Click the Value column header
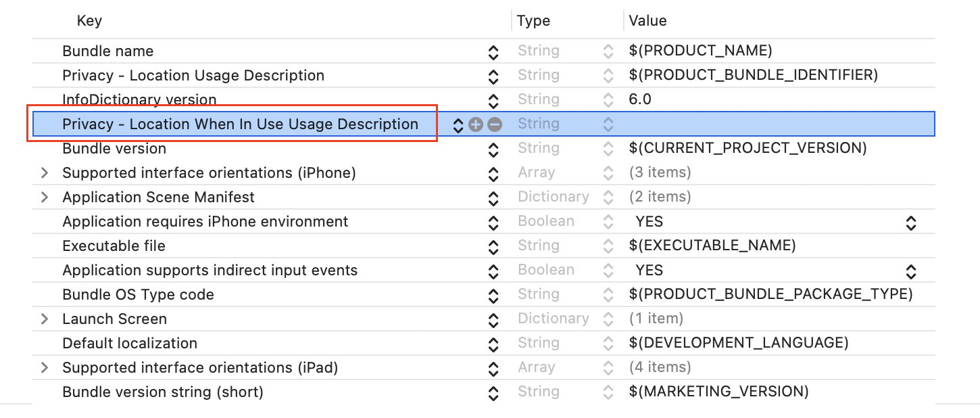This screenshot has height=418, width=980. [647, 20]
